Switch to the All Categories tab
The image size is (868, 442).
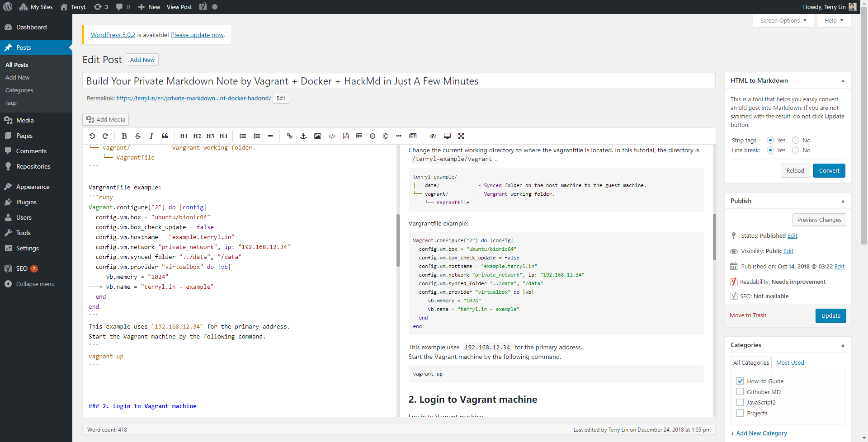pyautogui.click(x=751, y=362)
